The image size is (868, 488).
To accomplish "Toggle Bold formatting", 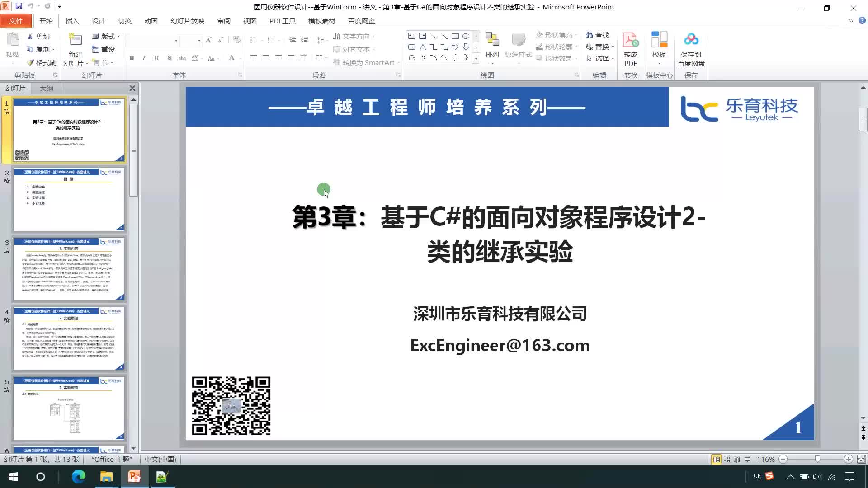I will [x=132, y=58].
